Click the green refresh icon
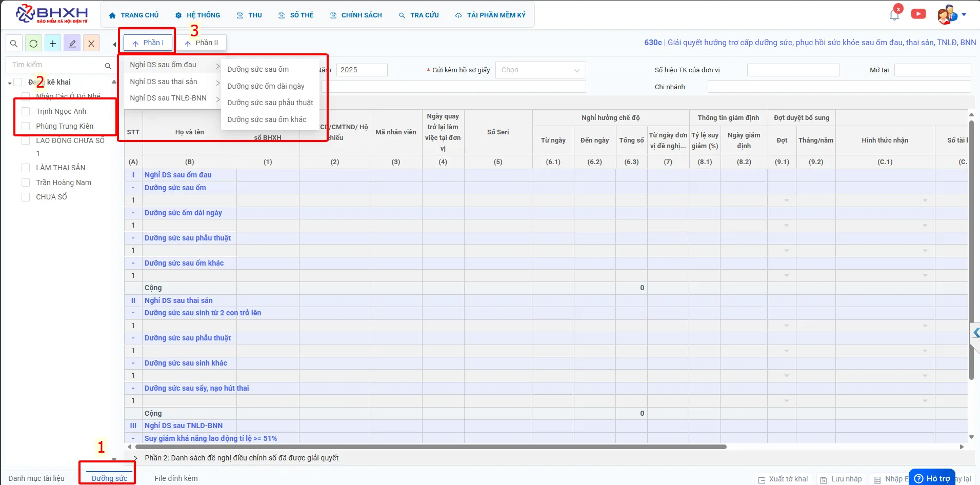 [33, 44]
